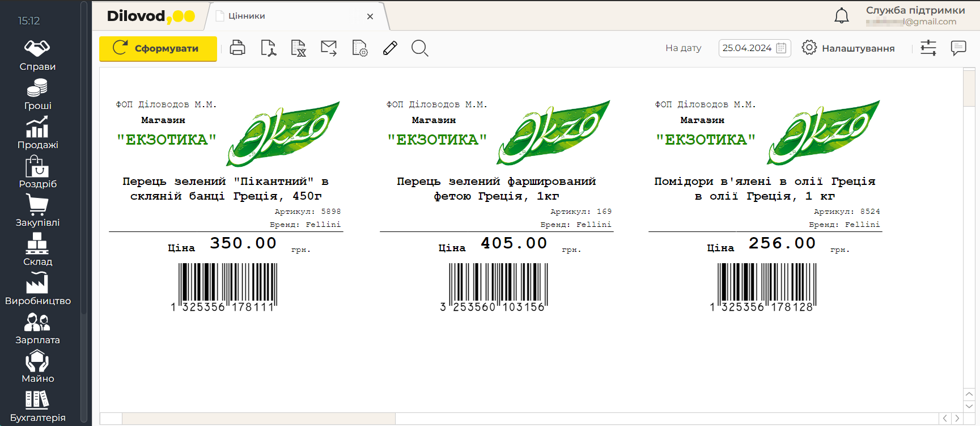Open the Продажі section in sidebar
The height and width of the screenshot is (426, 980).
[37, 133]
